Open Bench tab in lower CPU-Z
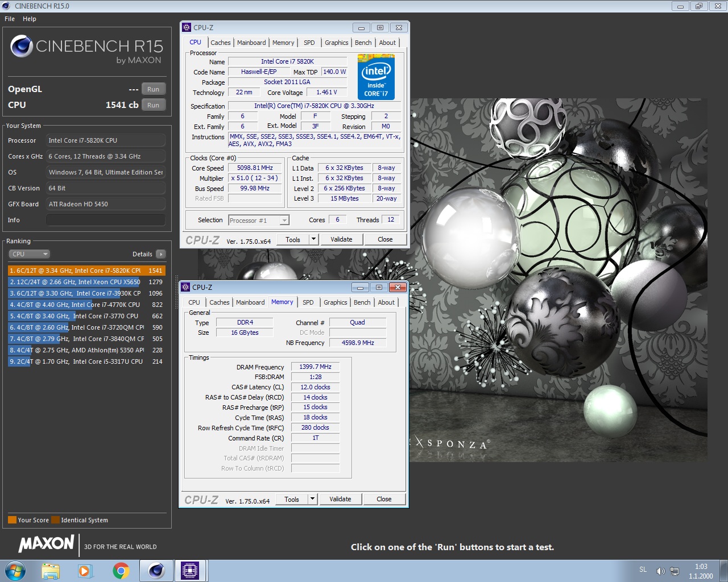The image size is (728, 582). [x=362, y=302]
